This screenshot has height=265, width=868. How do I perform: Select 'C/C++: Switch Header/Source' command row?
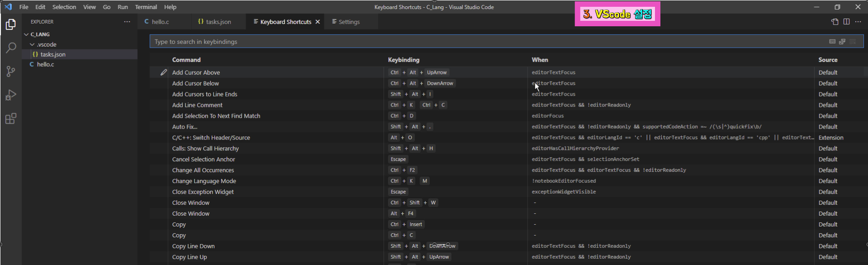[509, 138]
